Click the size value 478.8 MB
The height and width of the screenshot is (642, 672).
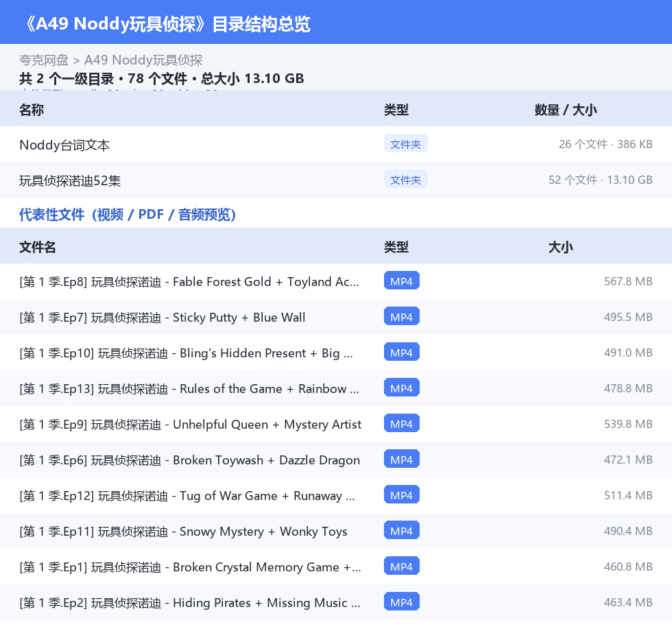click(628, 388)
